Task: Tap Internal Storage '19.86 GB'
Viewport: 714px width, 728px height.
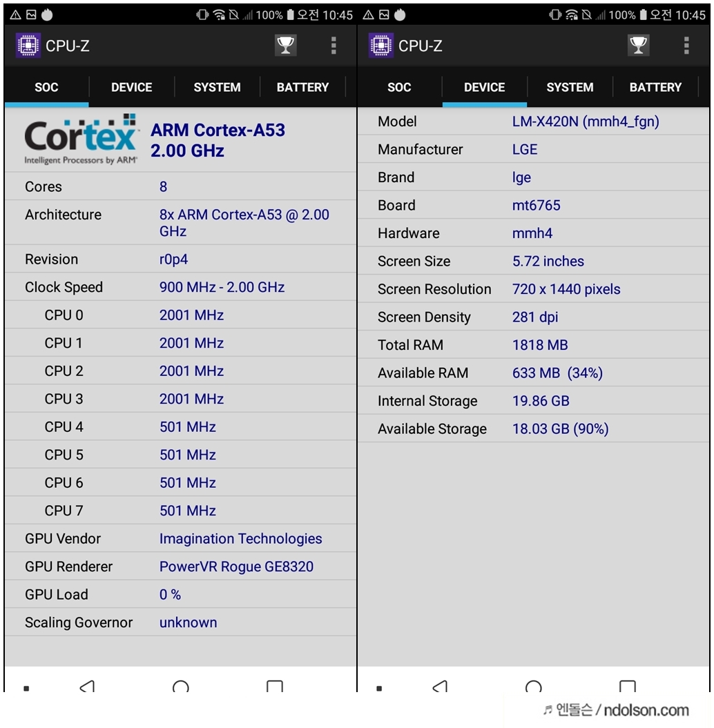Action: point(541,401)
